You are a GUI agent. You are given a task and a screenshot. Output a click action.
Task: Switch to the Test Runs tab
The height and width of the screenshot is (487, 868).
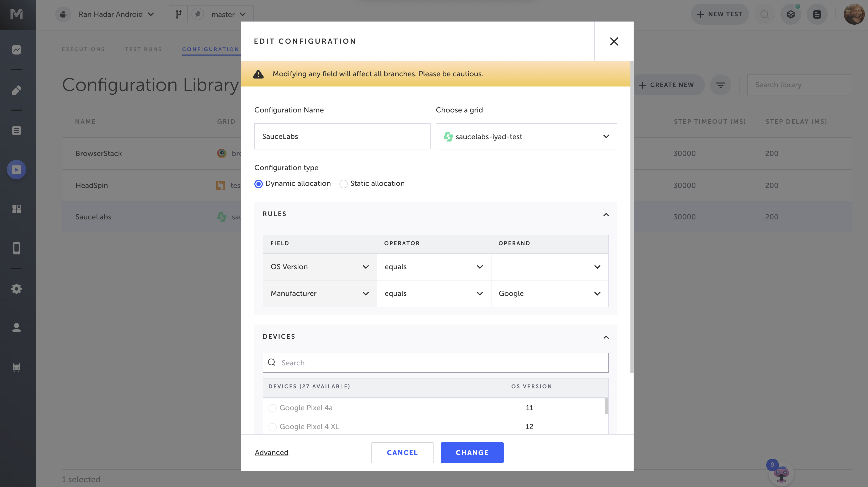pyautogui.click(x=143, y=49)
